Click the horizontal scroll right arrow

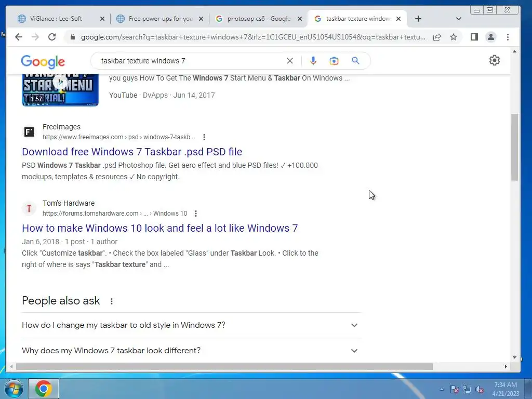(506, 366)
